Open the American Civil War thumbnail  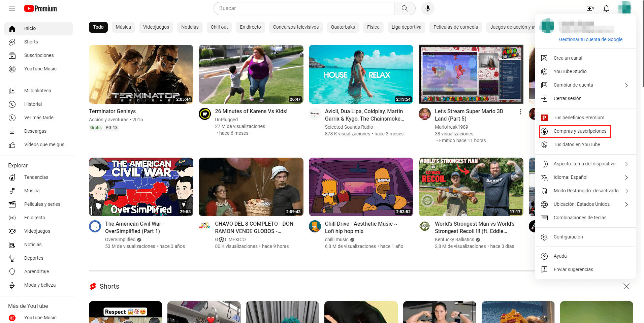141,187
